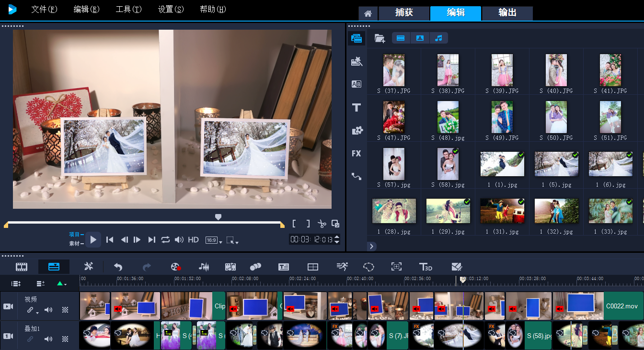Open the 3D Title Editor
The image size is (644, 350).
coord(425,267)
